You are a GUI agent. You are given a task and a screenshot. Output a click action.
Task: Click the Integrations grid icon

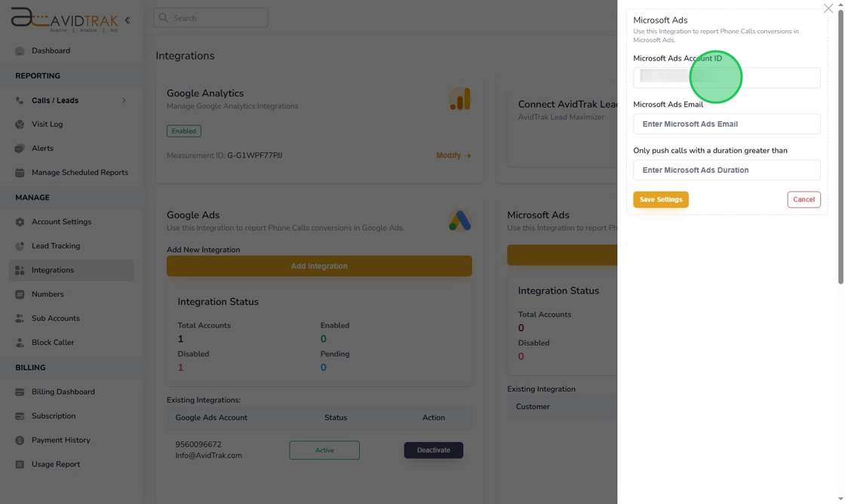pos(20,270)
